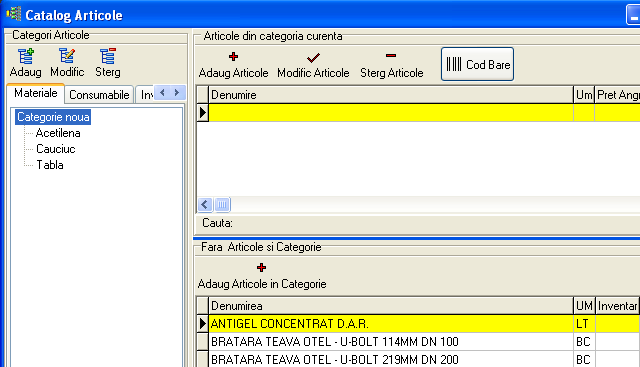Click horizontal scrollbar left arrow
The image size is (640, 367).
tap(205, 204)
